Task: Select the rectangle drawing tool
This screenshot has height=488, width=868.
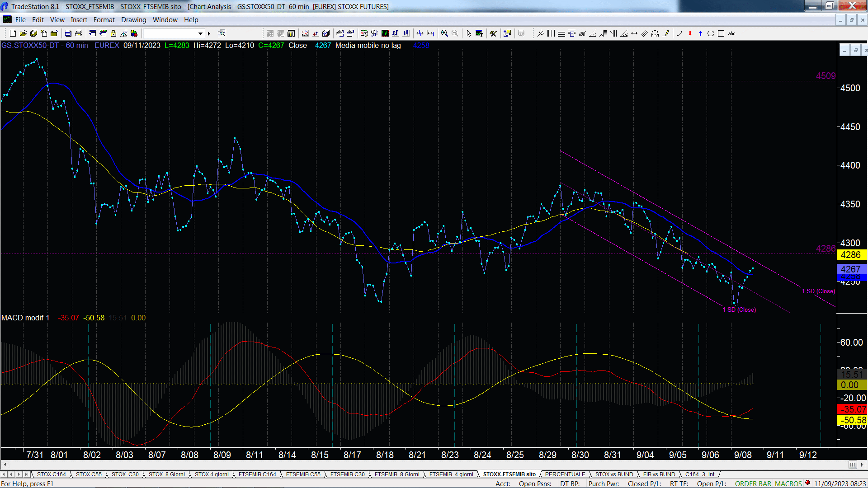Action: click(721, 33)
